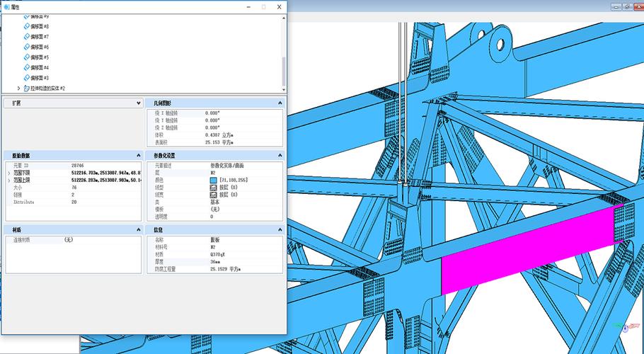This screenshot has height=354, width=644.
Task: Click the XAttribute value 20
Action: click(x=74, y=202)
